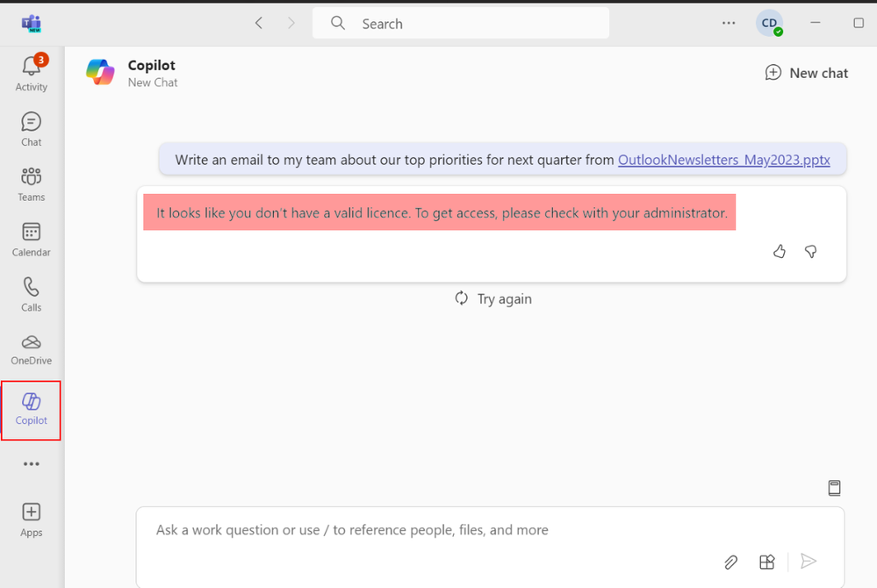Screen dimensions: 877x588
Task: Click the Search box
Action: [461, 23]
